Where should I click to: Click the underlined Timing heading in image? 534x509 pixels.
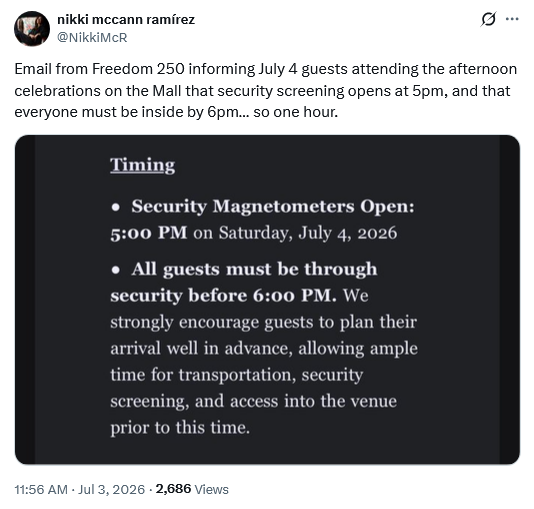click(x=142, y=165)
